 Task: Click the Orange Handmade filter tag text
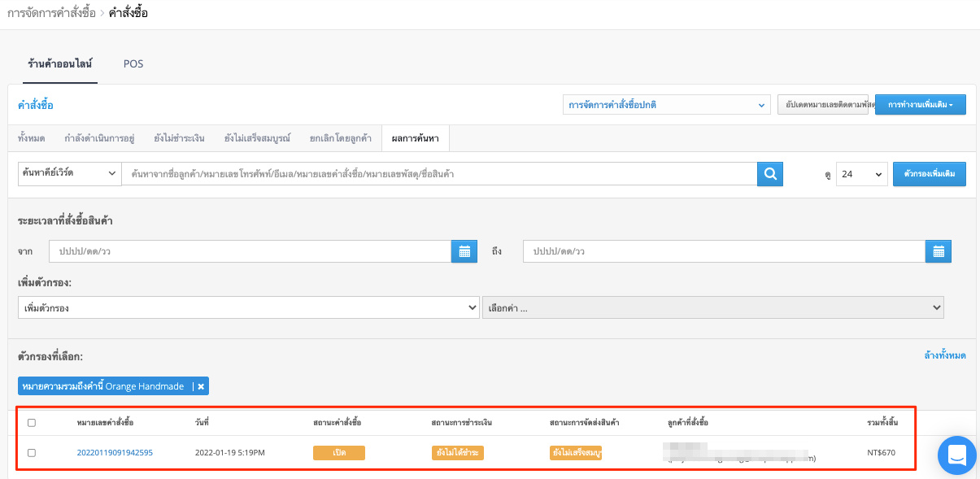pos(103,386)
